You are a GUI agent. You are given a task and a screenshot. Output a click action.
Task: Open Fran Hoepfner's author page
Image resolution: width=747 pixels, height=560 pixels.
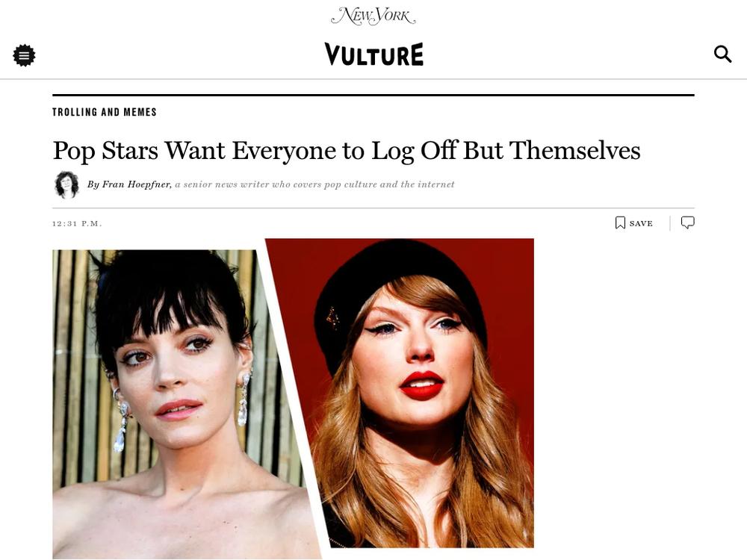(135, 184)
